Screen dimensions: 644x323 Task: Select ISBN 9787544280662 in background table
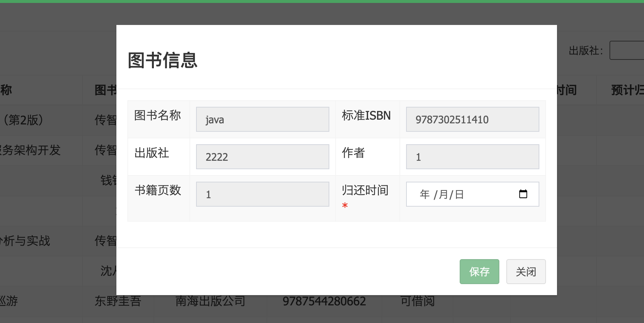coord(324,301)
